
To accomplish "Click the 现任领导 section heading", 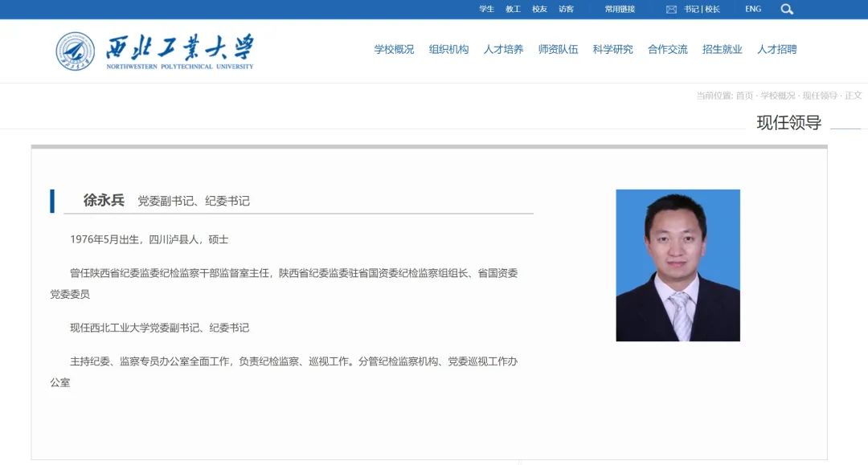I will click(x=789, y=123).
